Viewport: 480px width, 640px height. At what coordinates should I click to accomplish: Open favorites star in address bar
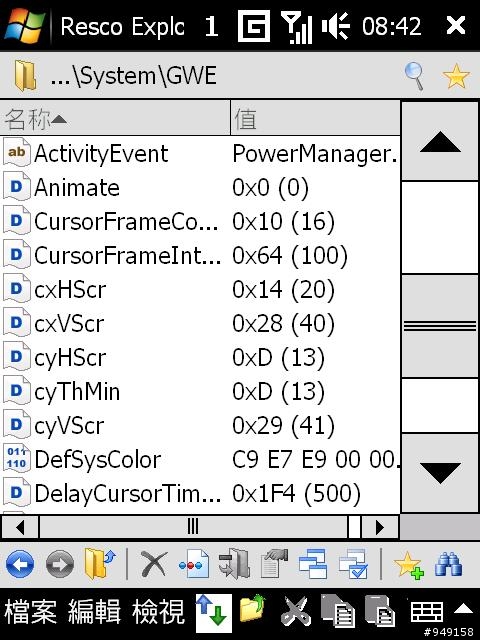tap(456, 76)
